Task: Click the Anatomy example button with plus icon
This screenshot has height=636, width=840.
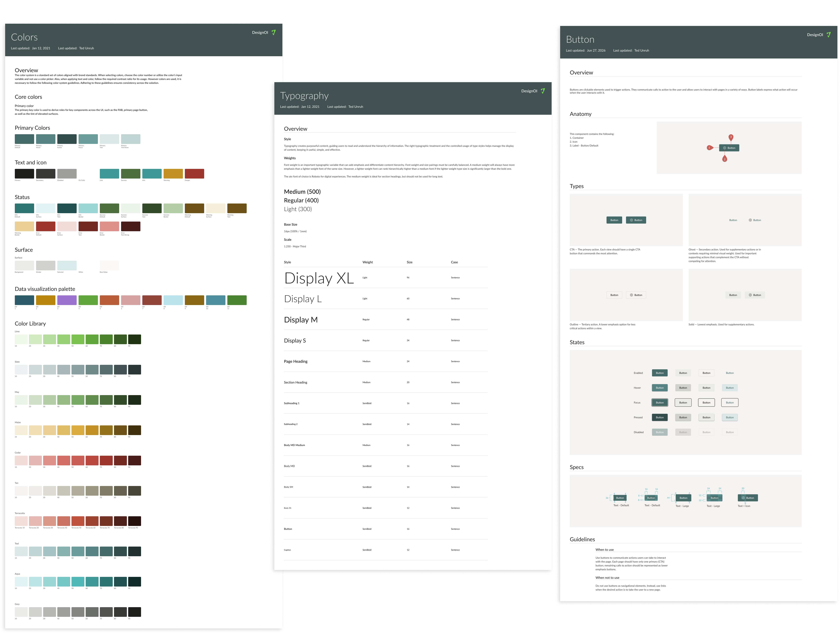Action: pos(729,148)
